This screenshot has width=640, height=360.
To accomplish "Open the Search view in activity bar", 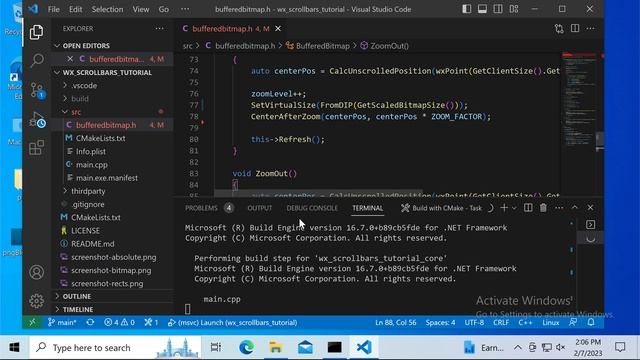I will point(36,60).
